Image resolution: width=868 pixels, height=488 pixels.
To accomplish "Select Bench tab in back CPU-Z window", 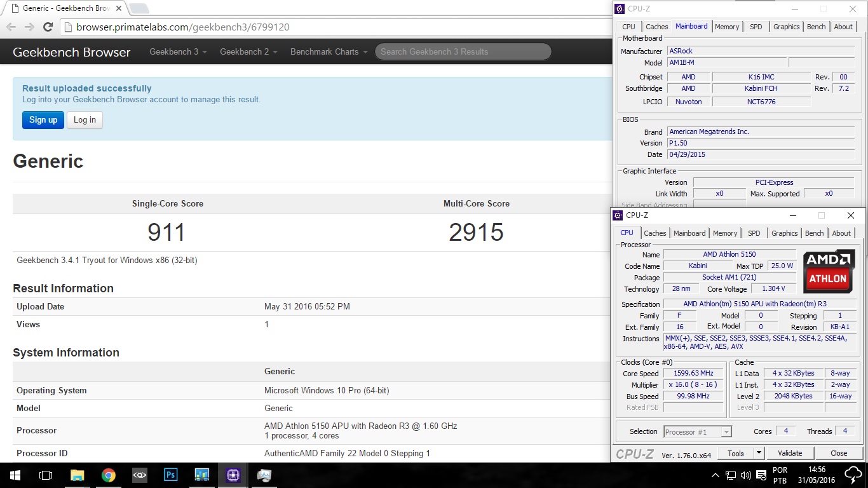I will click(x=817, y=27).
